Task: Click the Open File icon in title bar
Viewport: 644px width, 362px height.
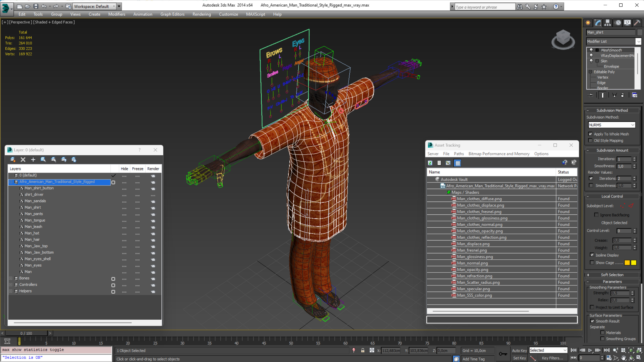Action: (28, 6)
